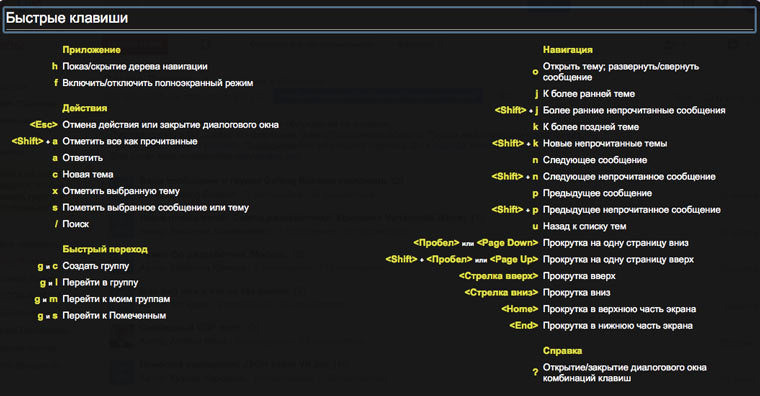Screen dimensions: 760x396
Task: Click the "Назад к списку тем" description
Action: coord(585,226)
